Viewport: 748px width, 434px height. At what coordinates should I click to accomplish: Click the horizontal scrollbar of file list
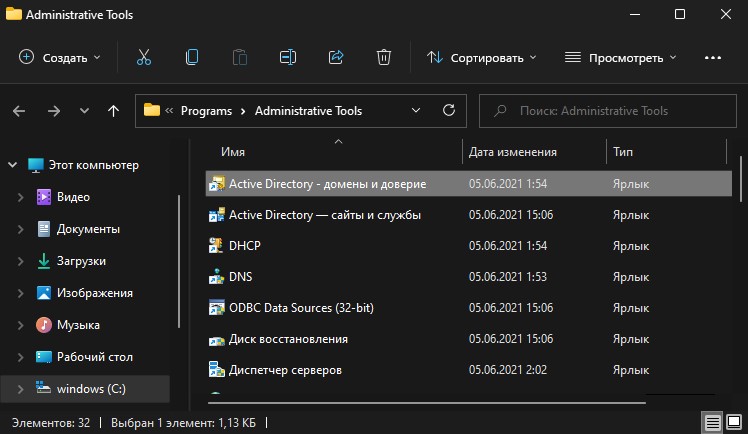(x=427, y=403)
